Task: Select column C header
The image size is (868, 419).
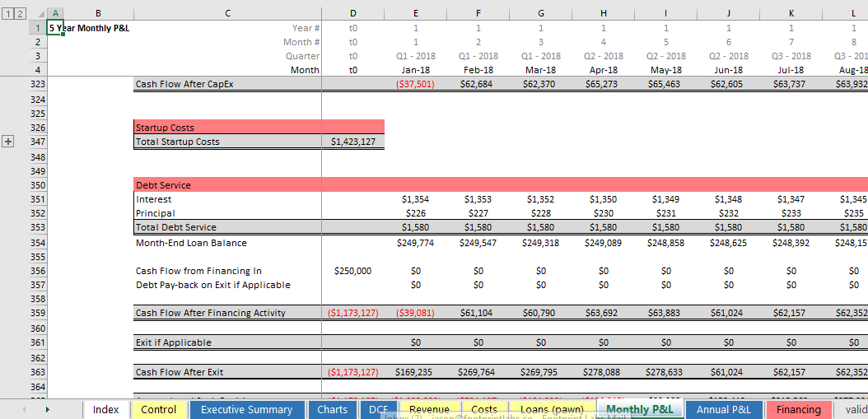Action: pos(227,14)
